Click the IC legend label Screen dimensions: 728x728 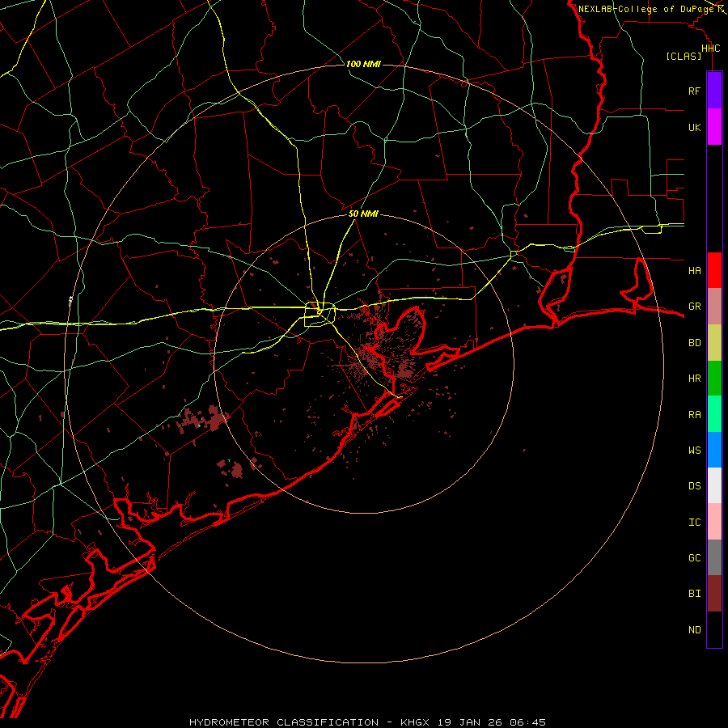click(695, 523)
